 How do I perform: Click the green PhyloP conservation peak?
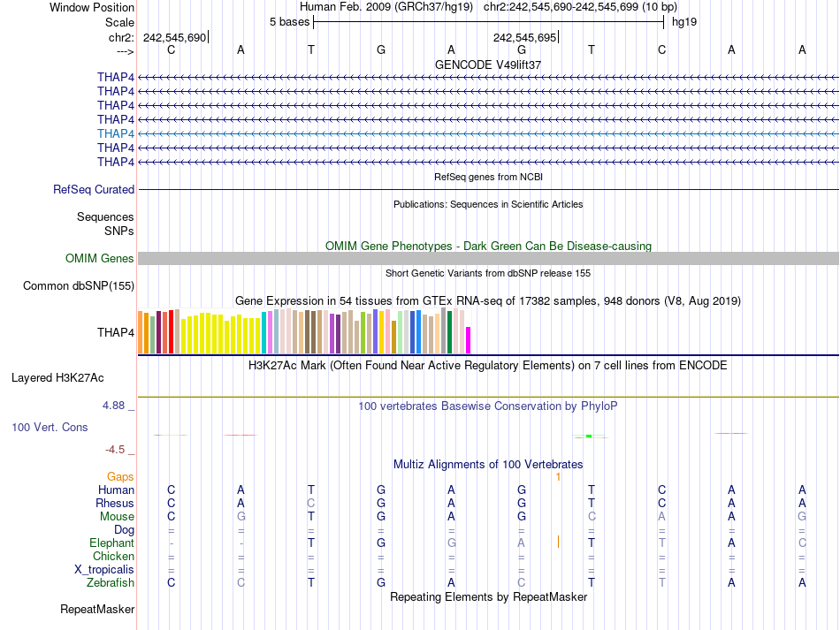(x=589, y=436)
